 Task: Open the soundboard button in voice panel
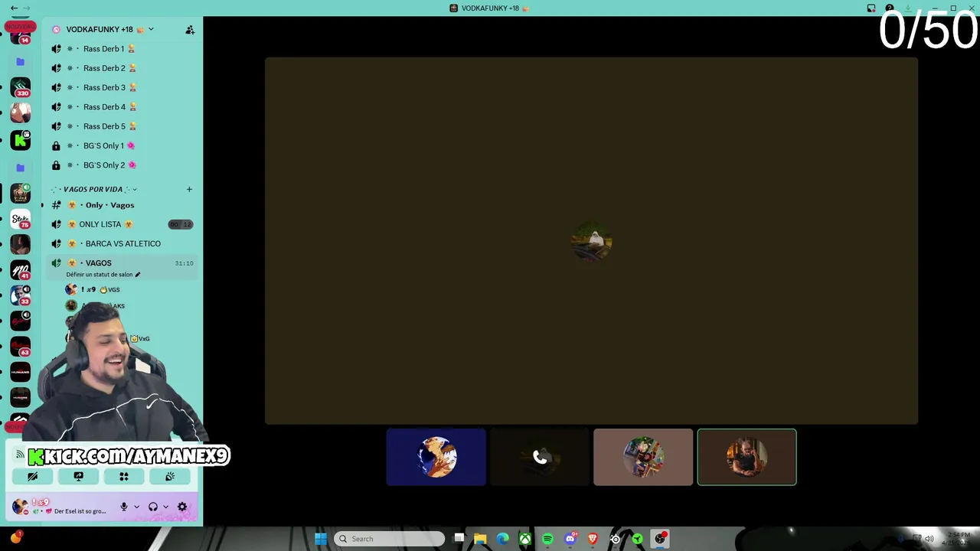pos(170,476)
